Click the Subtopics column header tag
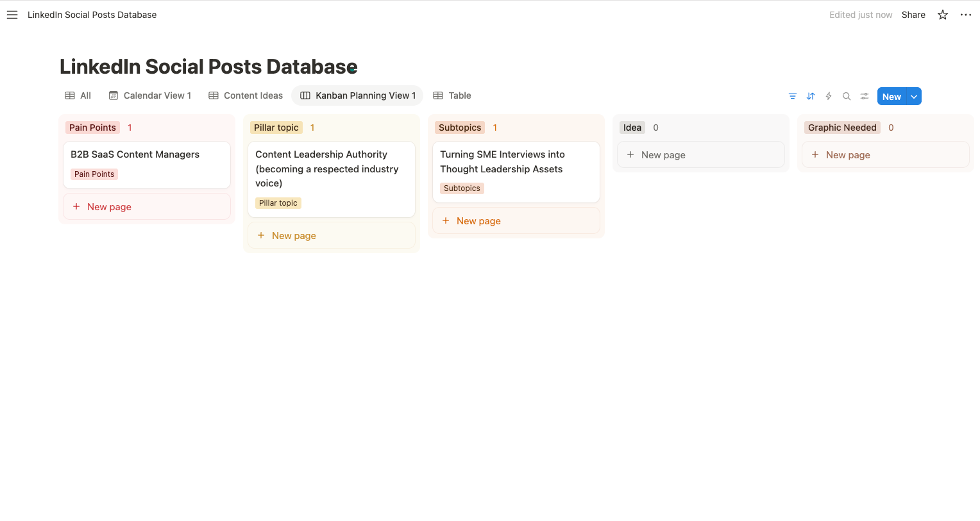 click(x=460, y=128)
